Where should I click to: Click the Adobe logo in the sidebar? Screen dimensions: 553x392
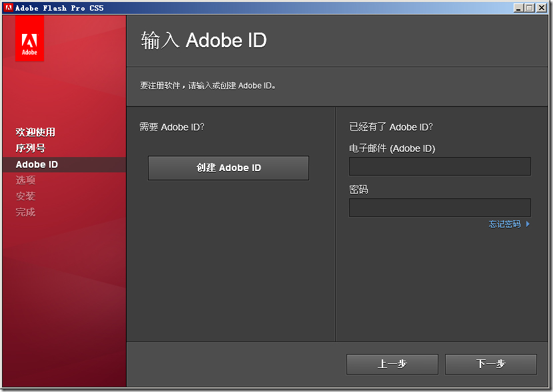click(29, 39)
